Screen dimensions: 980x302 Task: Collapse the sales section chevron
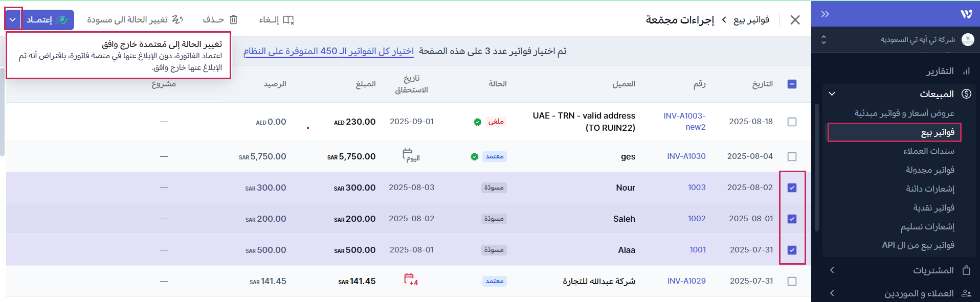point(832,94)
